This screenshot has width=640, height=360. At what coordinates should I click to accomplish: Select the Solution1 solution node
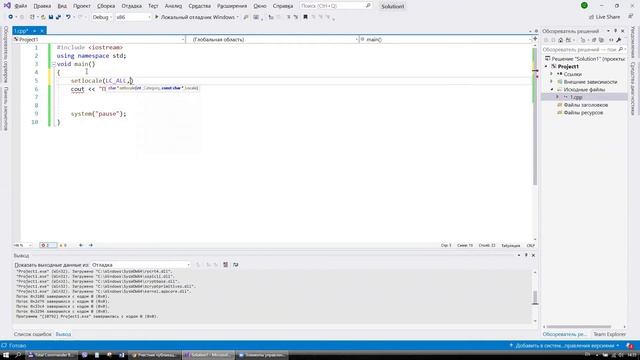(585, 59)
